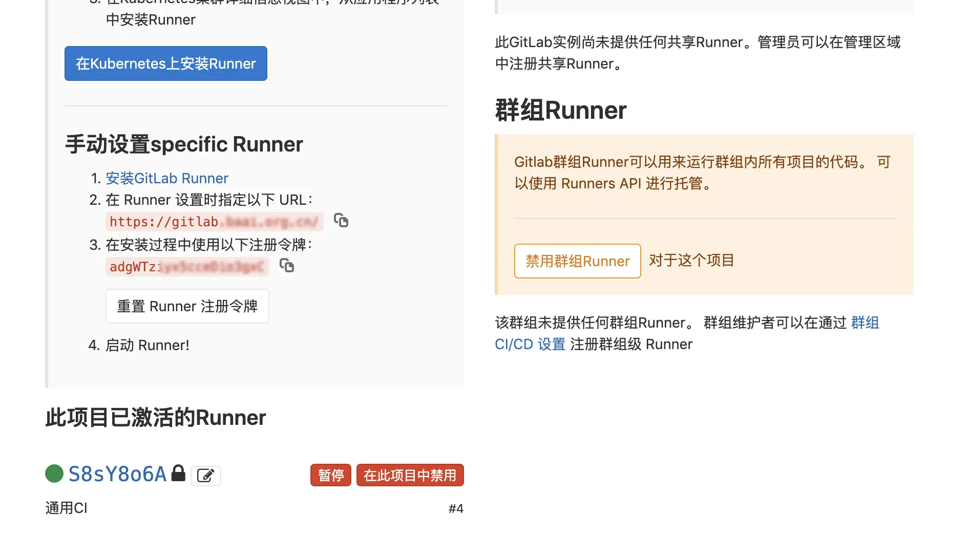Disable the runner via 在此项目中禁用
This screenshot has height=560, width=969.
410,475
